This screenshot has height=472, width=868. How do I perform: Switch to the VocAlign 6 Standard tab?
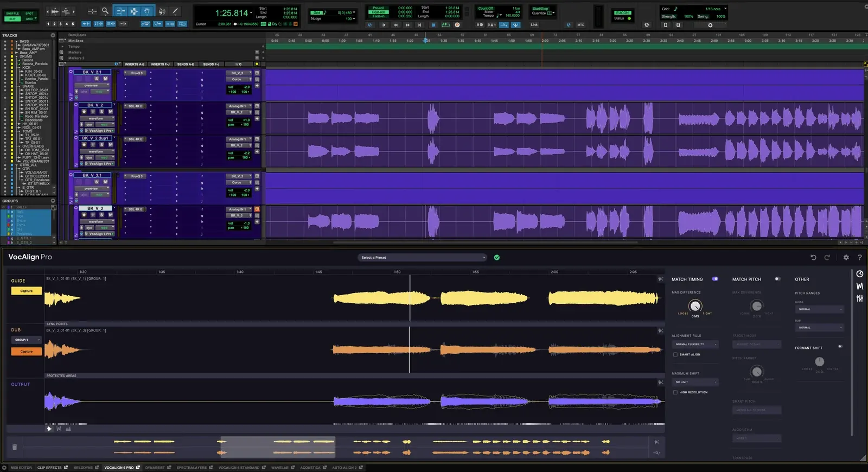tap(241, 467)
